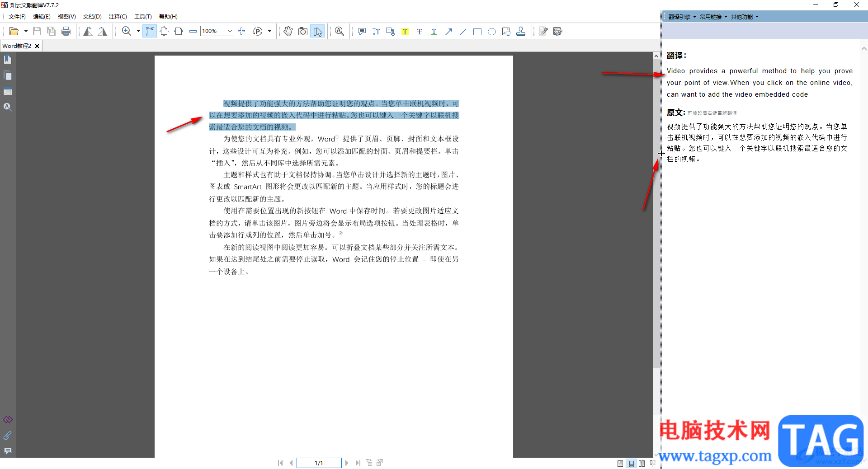Open the 工具(T) menu
This screenshot has width=868, height=469.
pos(143,17)
